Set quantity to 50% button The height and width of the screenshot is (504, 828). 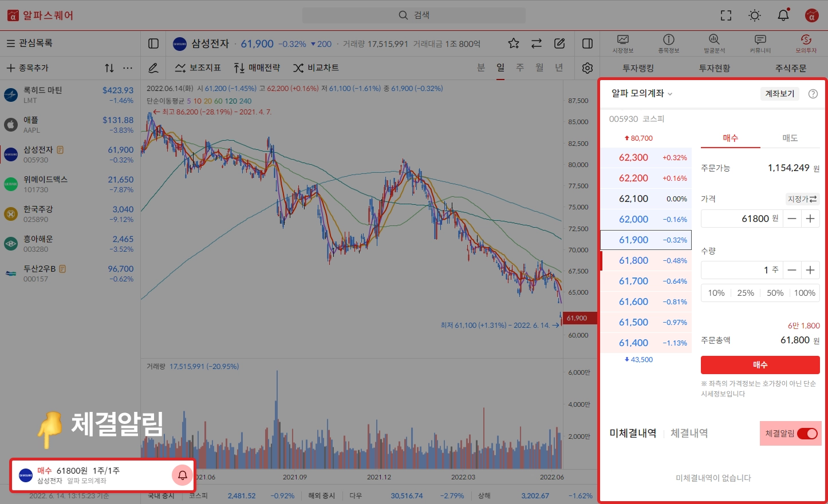click(775, 293)
